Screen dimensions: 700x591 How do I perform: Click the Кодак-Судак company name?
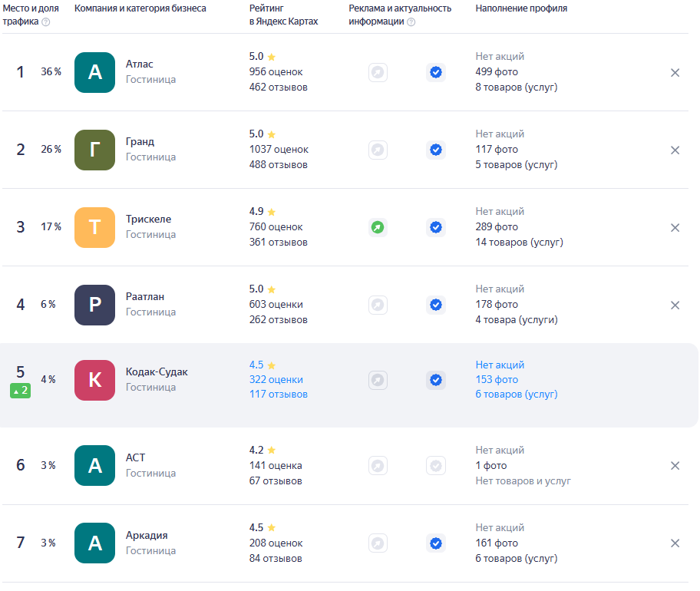tap(157, 372)
